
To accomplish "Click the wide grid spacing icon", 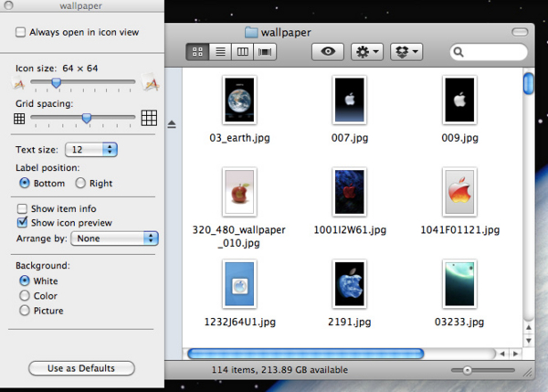I will point(149,118).
